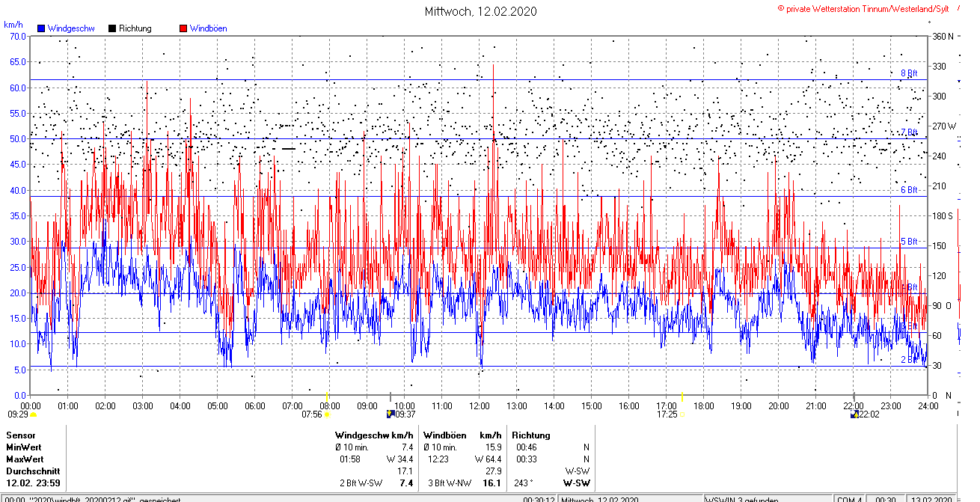Click the 50.0 value on speed axis

pos(16,138)
